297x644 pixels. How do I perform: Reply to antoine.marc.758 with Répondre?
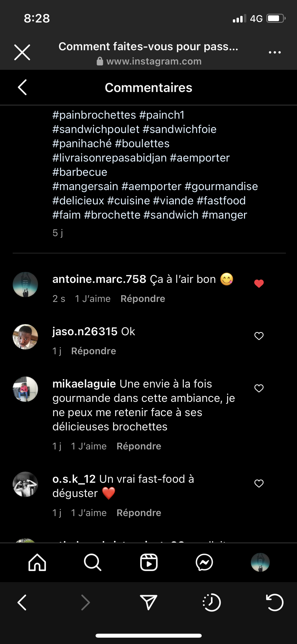143,299
